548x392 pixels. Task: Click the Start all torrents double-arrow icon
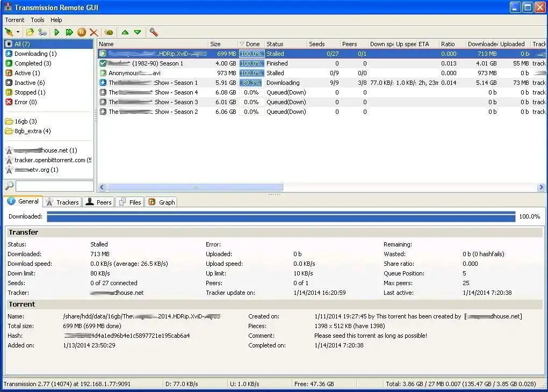click(69, 32)
